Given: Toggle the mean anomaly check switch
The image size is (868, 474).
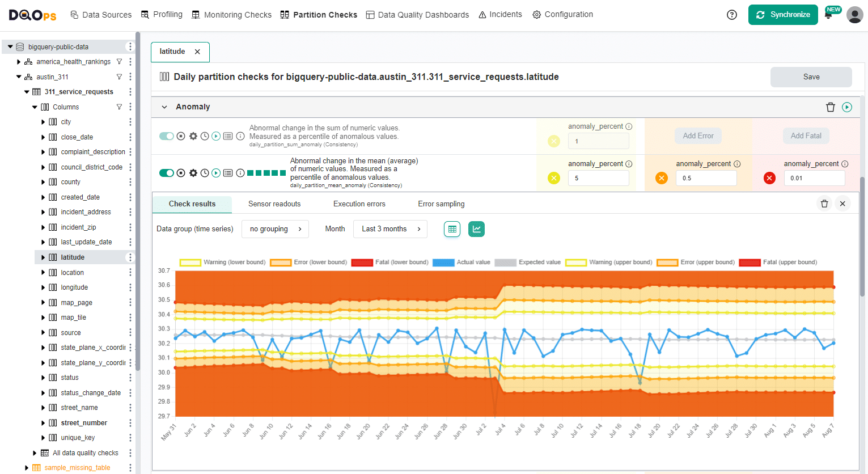Looking at the screenshot, I should point(167,173).
